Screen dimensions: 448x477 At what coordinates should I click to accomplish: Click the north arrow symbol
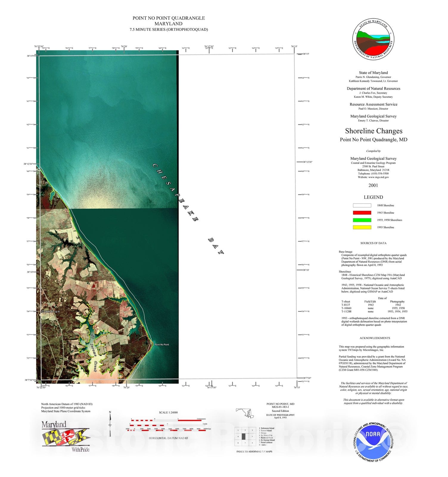(x=110, y=424)
